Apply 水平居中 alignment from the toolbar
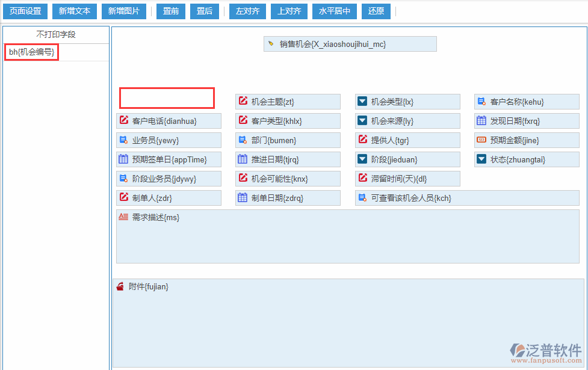Screen dimensions: 588x370 (334, 11)
